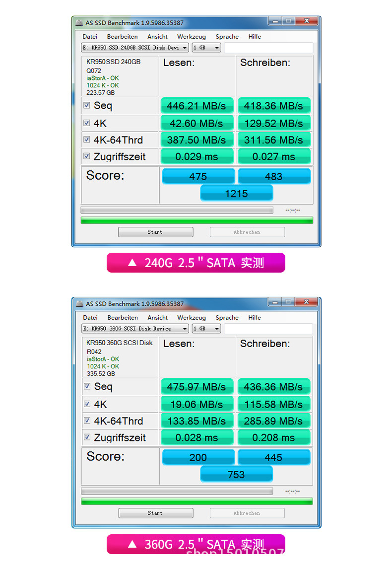Click the write score 483
Screen dimensions: 392x571
coord(274,176)
